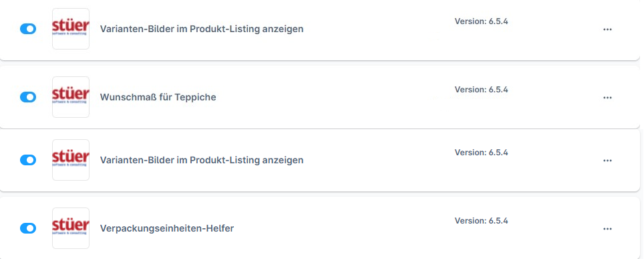Toggle off the topmost Varianten-Bilder plugin
The image size is (644, 259).
pyautogui.click(x=28, y=29)
